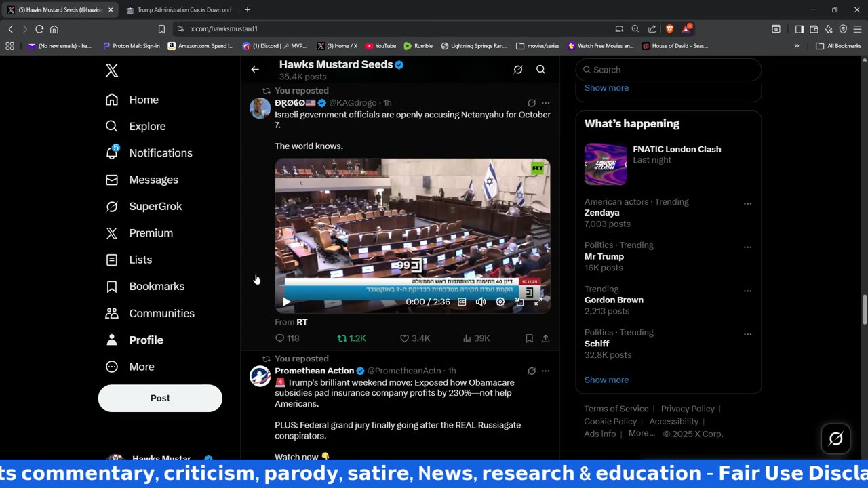Viewport: 868px width, 488px height.
Task: Click the back arrow beside Hawks Mustard Seeds
Action: point(255,69)
